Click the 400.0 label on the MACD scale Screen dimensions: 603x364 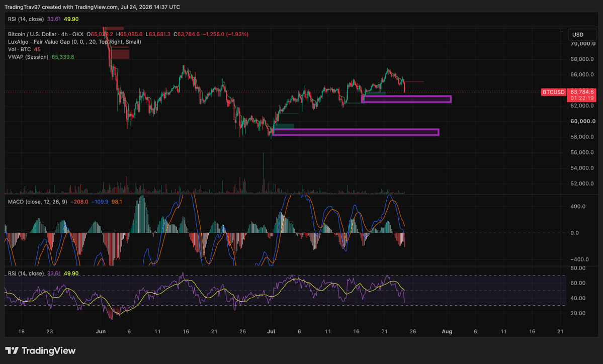[x=578, y=207]
